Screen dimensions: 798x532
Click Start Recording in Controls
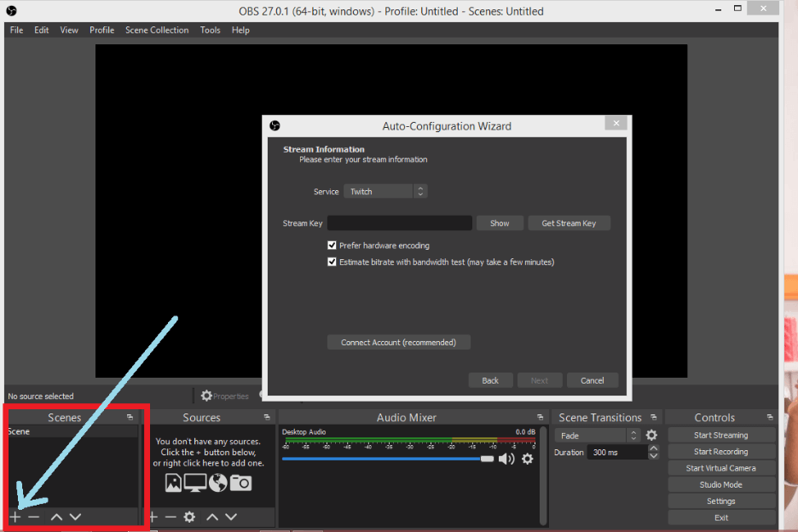(721, 452)
